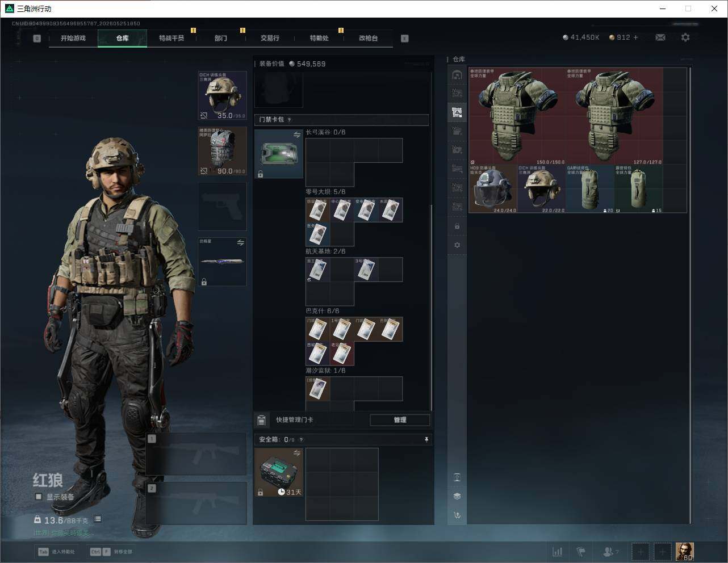
Task: Click the 零号大坝: 5/6 label
Action: coord(325,192)
